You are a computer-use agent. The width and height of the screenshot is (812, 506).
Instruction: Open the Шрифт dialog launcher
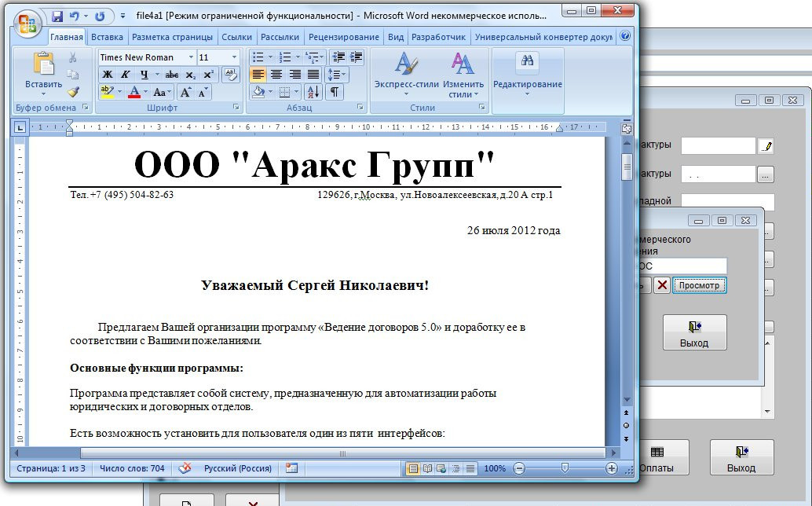pos(236,107)
